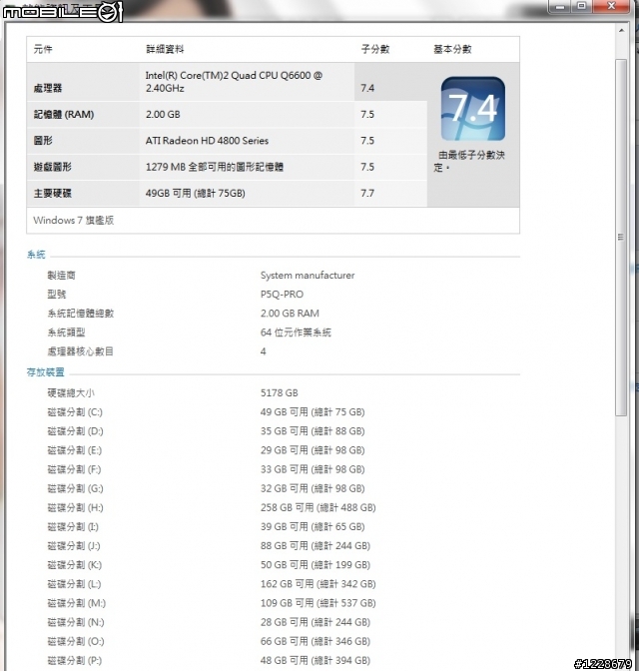Viewport: 639px width, 672px height.
Task: Click the 製造商 label
Action: click(61, 276)
